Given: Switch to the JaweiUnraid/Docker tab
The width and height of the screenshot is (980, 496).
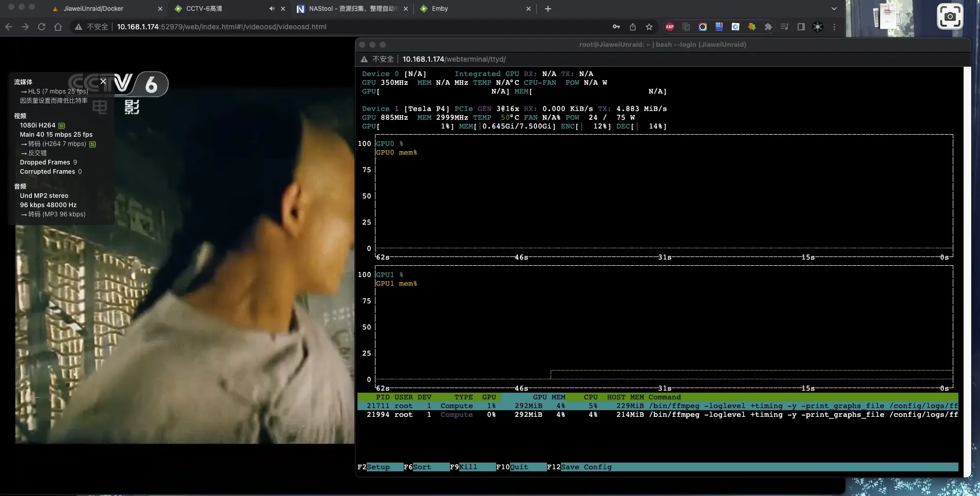Looking at the screenshot, I should pyautogui.click(x=93, y=9).
